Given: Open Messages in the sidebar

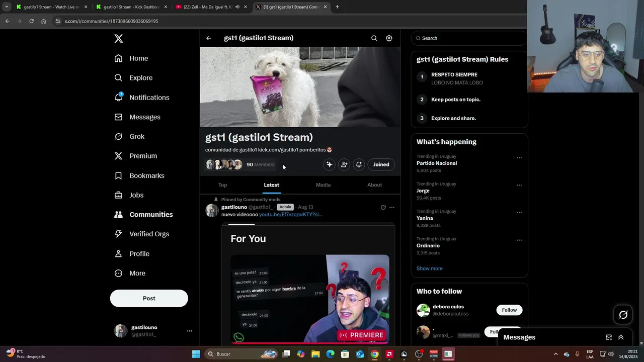Looking at the screenshot, I should coord(137,117).
